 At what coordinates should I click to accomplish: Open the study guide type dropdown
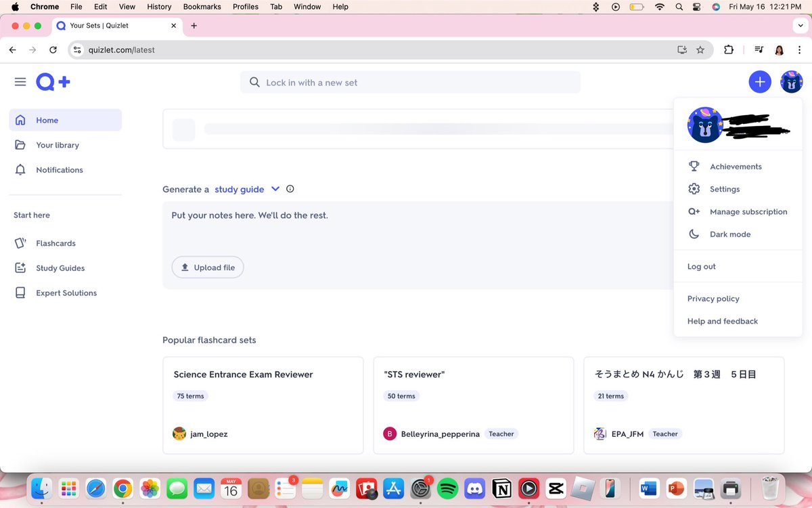pos(247,189)
